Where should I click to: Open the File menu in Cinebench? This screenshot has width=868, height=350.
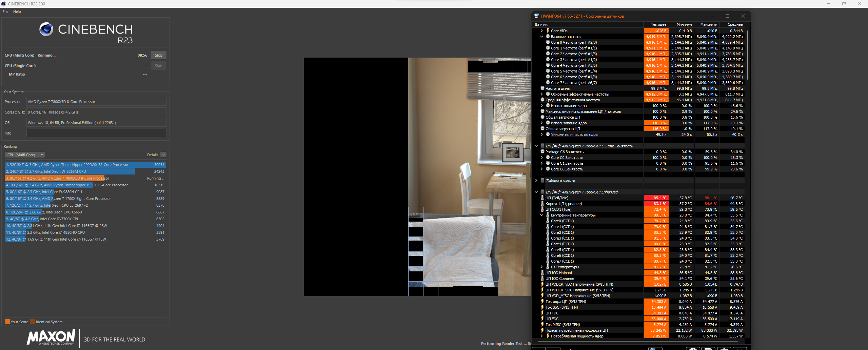(5, 12)
